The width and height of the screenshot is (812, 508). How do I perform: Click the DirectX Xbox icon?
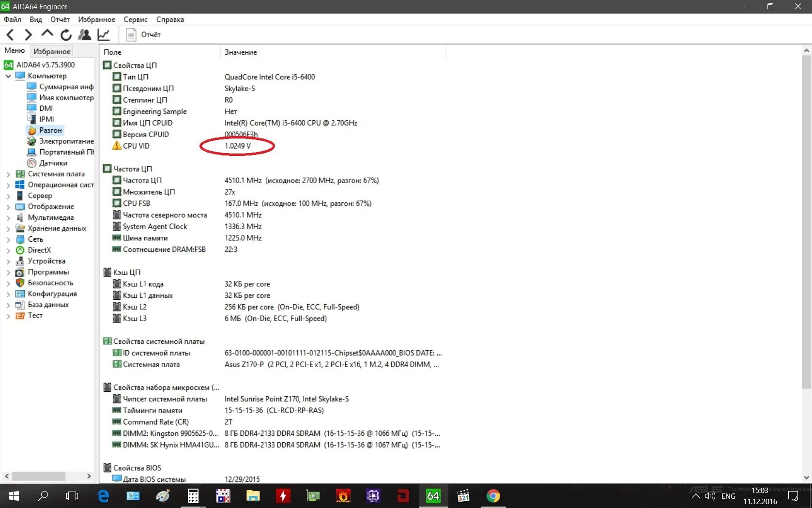pos(20,250)
